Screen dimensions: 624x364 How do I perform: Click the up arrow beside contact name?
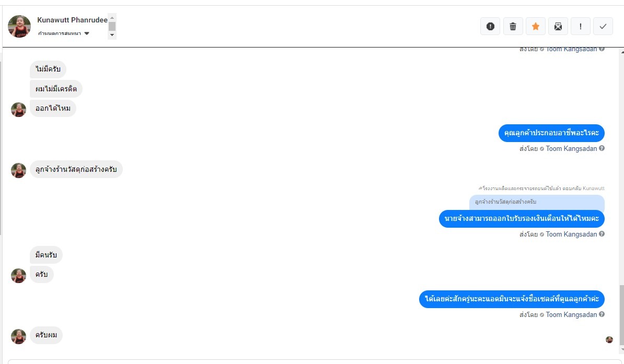click(x=112, y=18)
